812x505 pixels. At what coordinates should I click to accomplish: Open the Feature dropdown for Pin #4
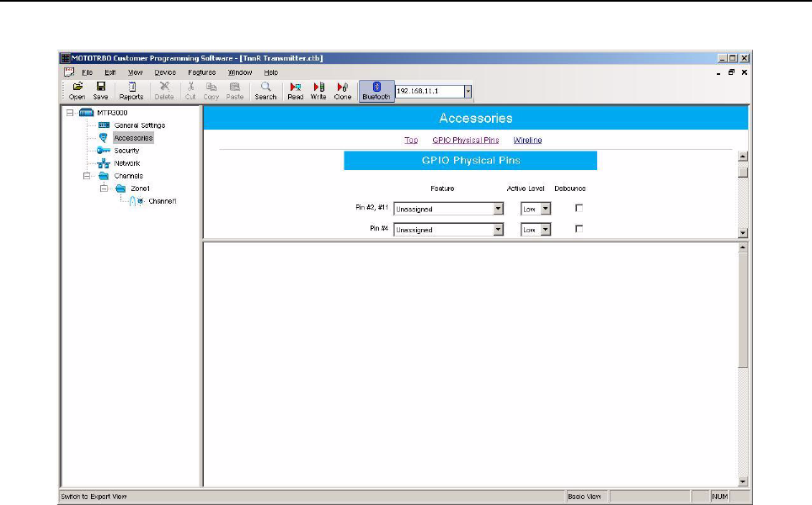498,229
